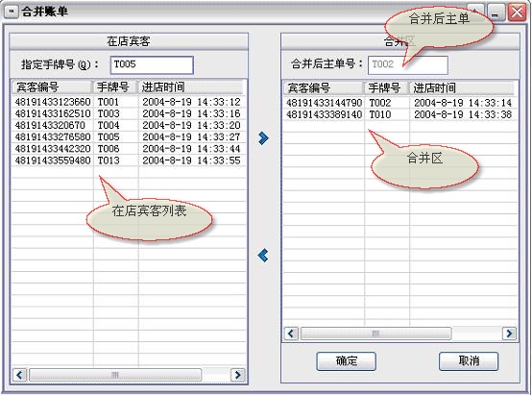
Task: Select T010 row in the merge area
Action: coord(400,114)
